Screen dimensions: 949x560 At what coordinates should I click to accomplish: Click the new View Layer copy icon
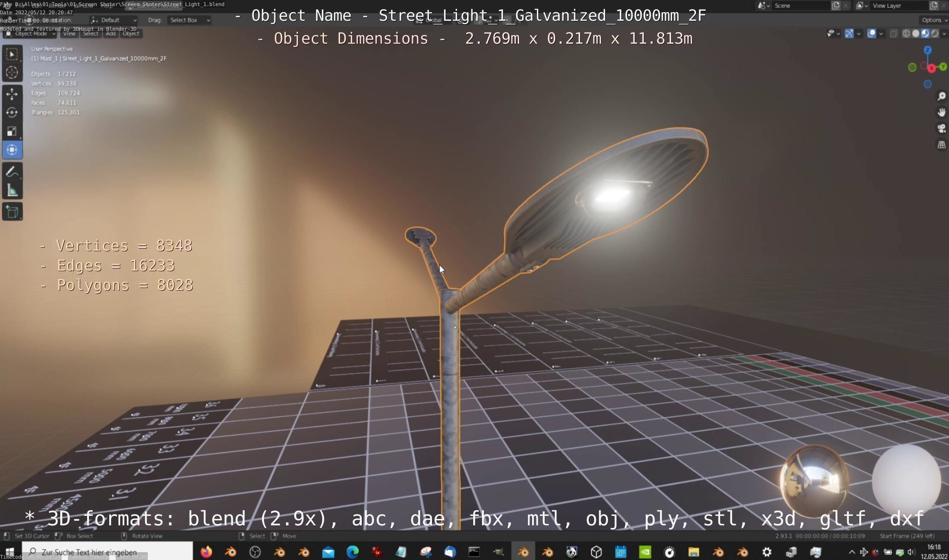point(934,6)
